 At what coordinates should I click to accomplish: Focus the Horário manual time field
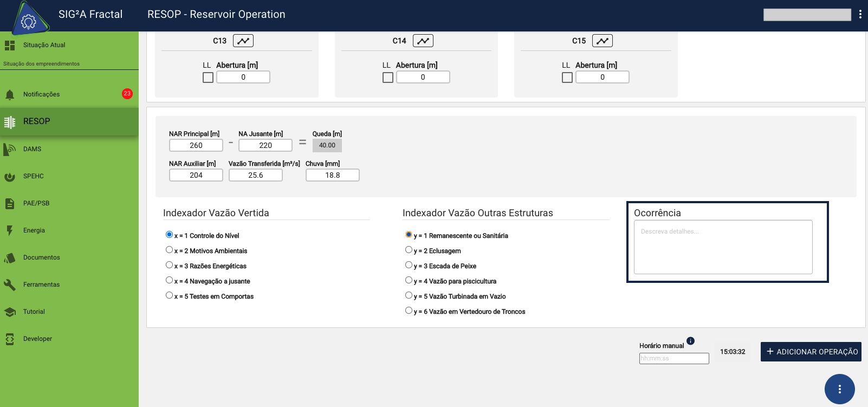pos(673,358)
